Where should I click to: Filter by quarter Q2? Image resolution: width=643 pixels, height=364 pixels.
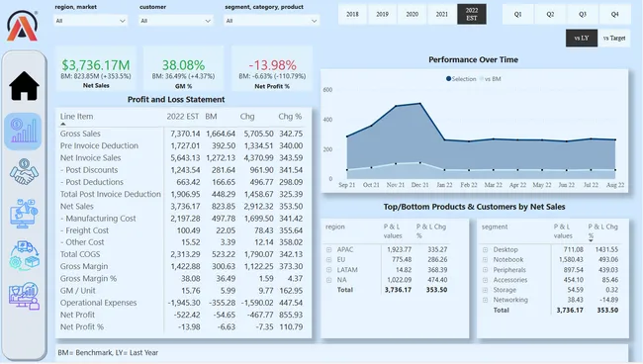point(550,14)
